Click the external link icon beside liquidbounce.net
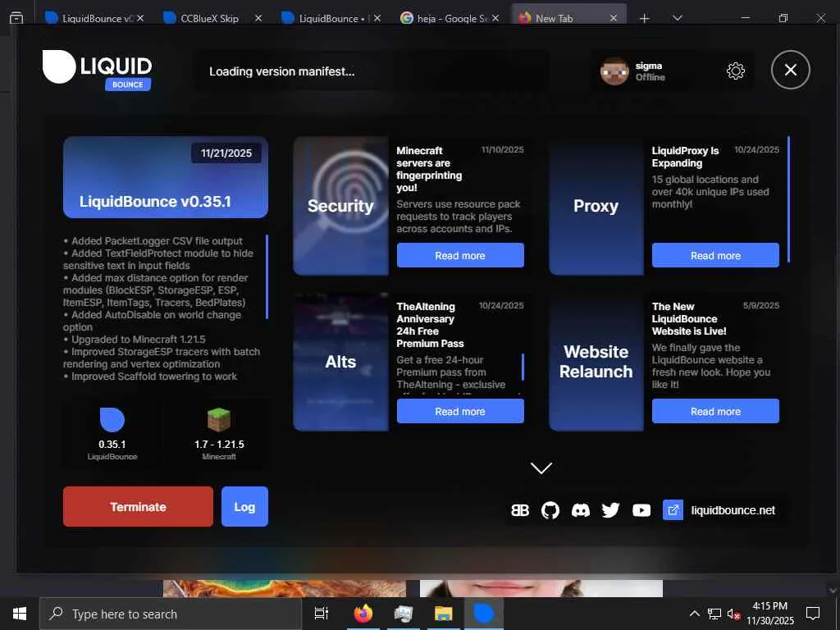840x630 pixels. click(x=673, y=510)
